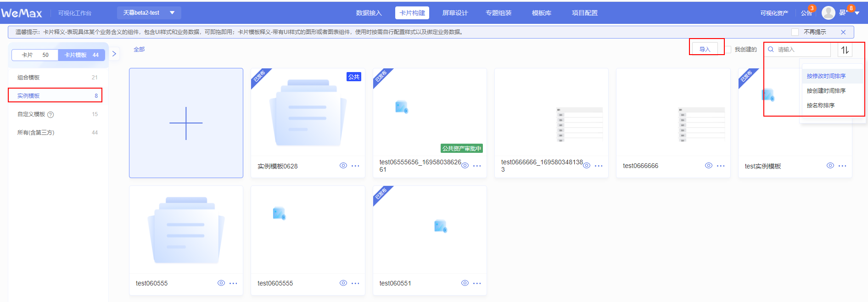Image resolution: width=868 pixels, height=302 pixels.
Task: Open the sort order icon button
Action: pyautogui.click(x=845, y=50)
